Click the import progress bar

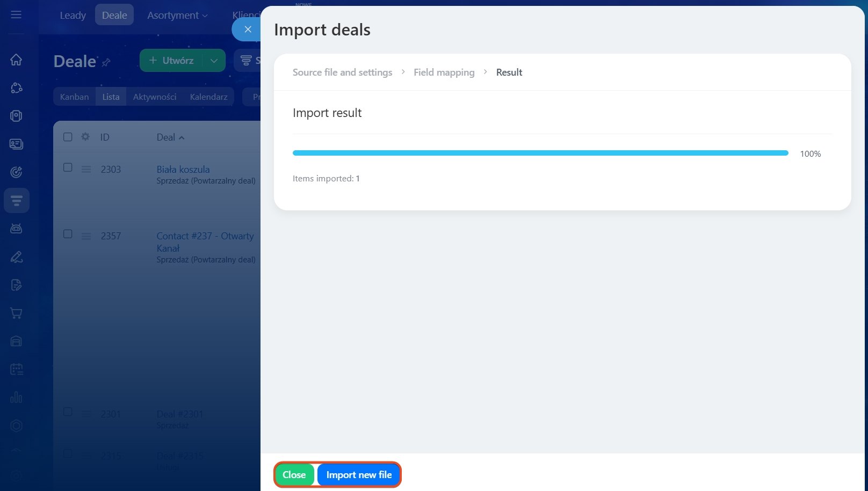pos(540,153)
